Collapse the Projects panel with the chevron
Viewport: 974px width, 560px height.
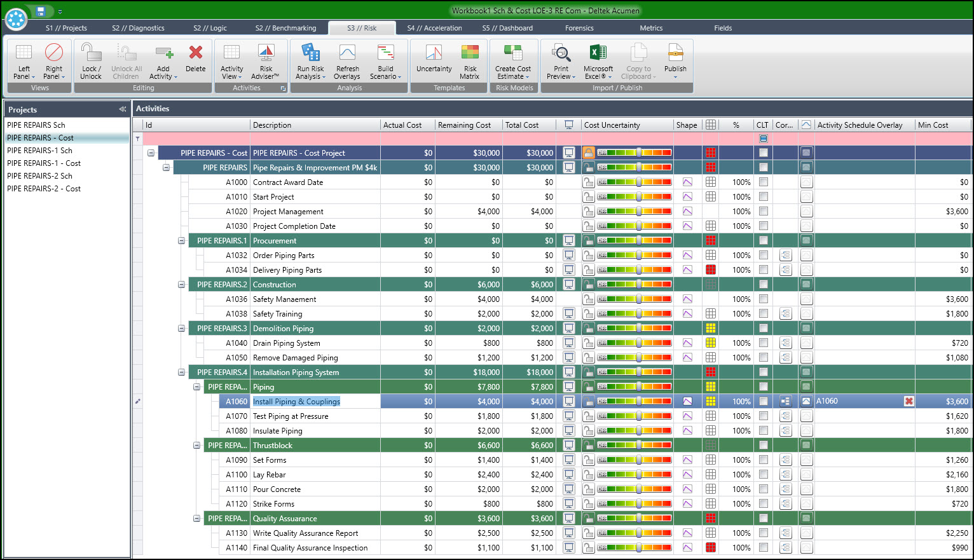pos(122,109)
